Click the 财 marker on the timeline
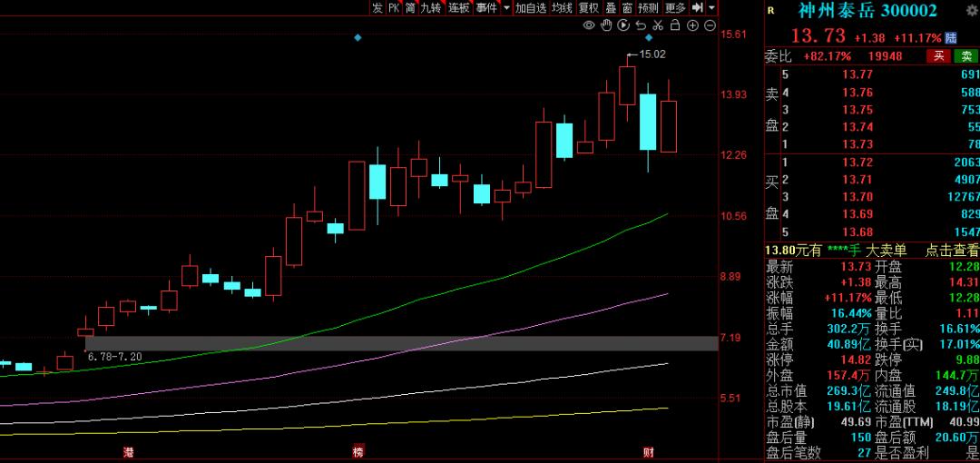 (649, 452)
